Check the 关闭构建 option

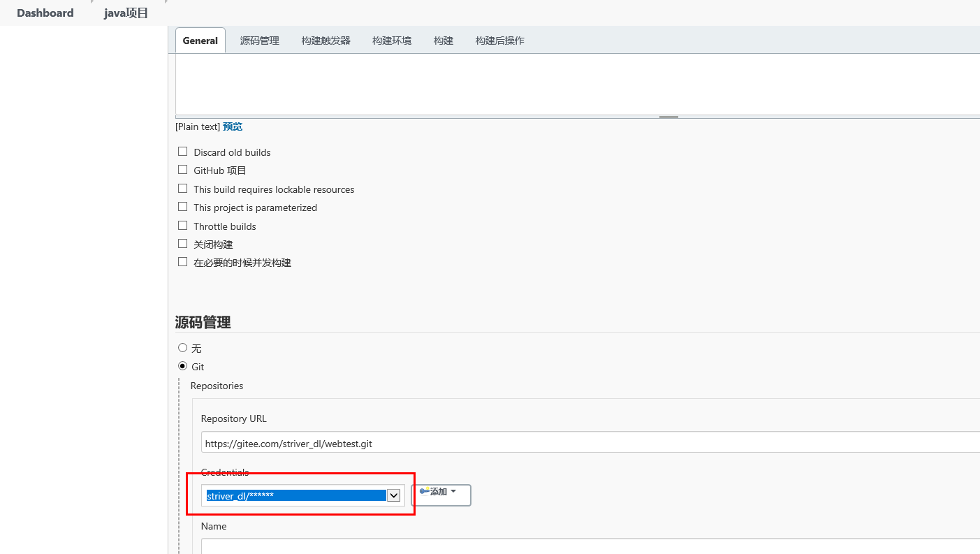(x=183, y=244)
